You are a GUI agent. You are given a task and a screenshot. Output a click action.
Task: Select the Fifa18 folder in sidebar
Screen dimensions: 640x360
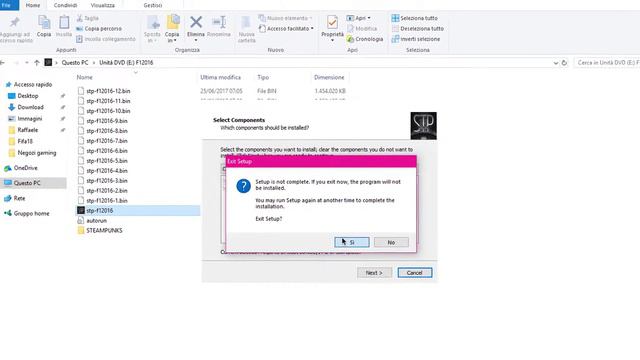[25, 142]
